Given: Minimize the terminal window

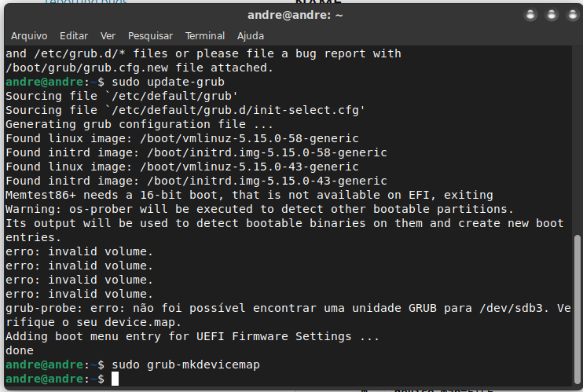Looking at the screenshot, I should coord(530,15).
